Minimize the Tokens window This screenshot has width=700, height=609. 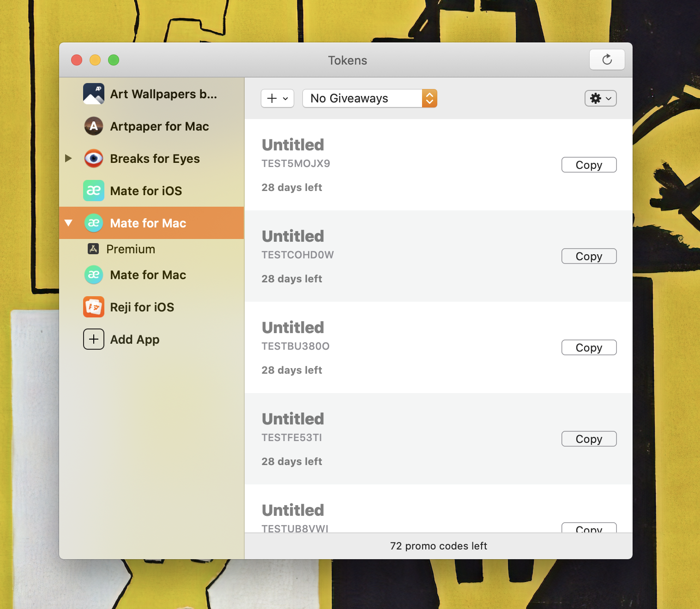pyautogui.click(x=95, y=60)
